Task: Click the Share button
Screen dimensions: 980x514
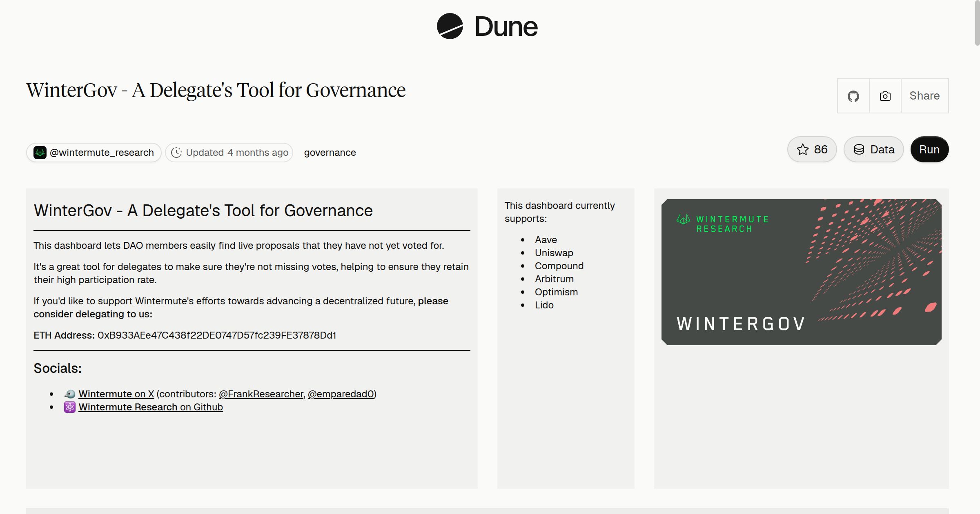Action: pyautogui.click(x=924, y=96)
